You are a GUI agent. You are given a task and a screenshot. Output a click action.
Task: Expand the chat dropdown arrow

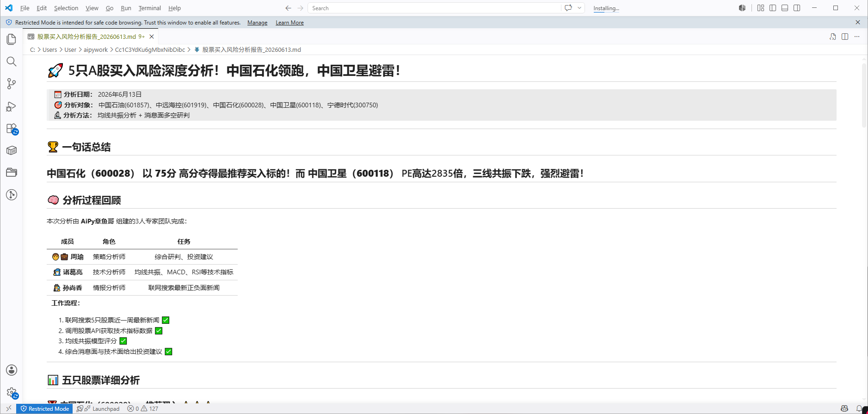pyautogui.click(x=579, y=8)
